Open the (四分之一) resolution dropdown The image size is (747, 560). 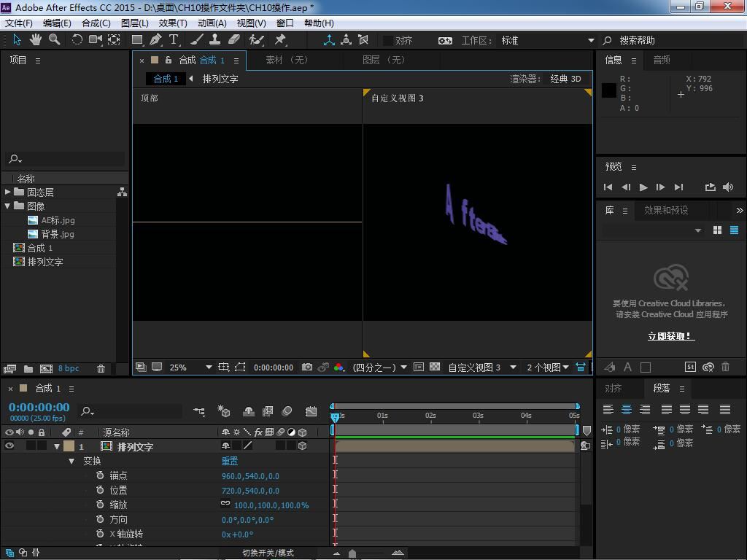point(379,367)
